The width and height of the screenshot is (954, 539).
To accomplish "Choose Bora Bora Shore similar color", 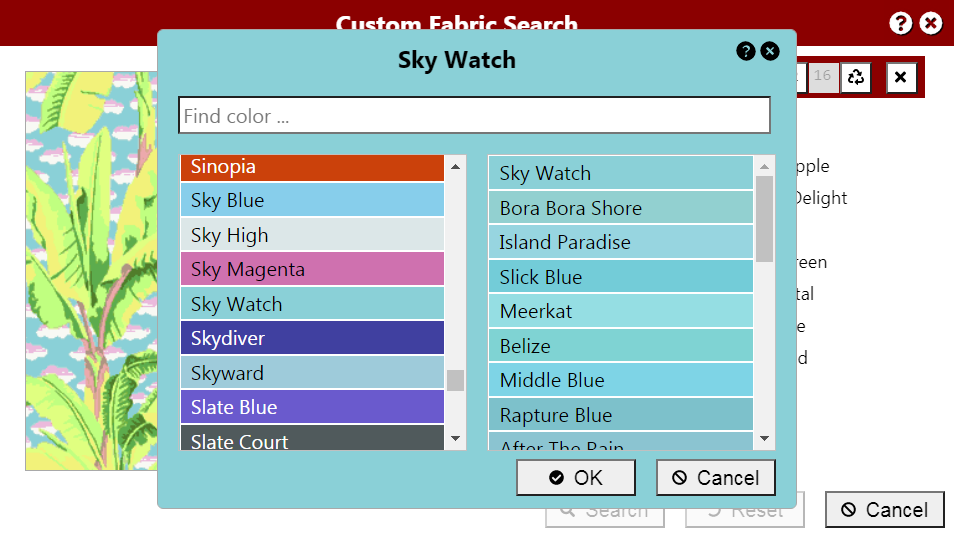I will (621, 207).
